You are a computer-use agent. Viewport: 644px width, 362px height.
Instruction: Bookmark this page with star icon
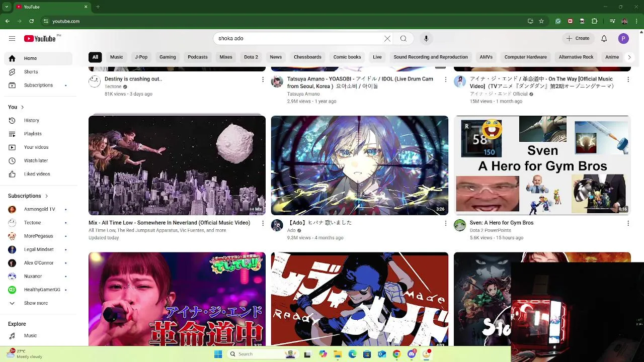point(541,21)
